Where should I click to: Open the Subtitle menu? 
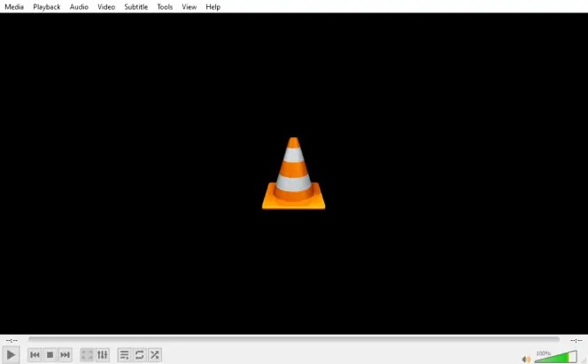pos(135,7)
